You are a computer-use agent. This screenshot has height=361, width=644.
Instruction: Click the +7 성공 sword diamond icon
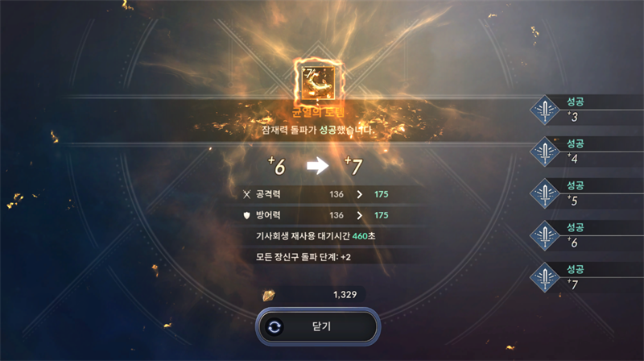click(x=545, y=277)
